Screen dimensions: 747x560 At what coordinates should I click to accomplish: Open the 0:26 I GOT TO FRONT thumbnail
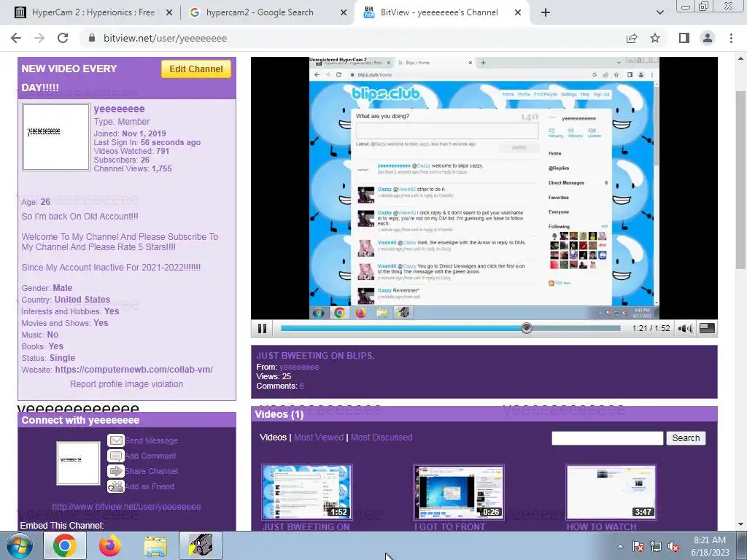click(x=459, y=492)
